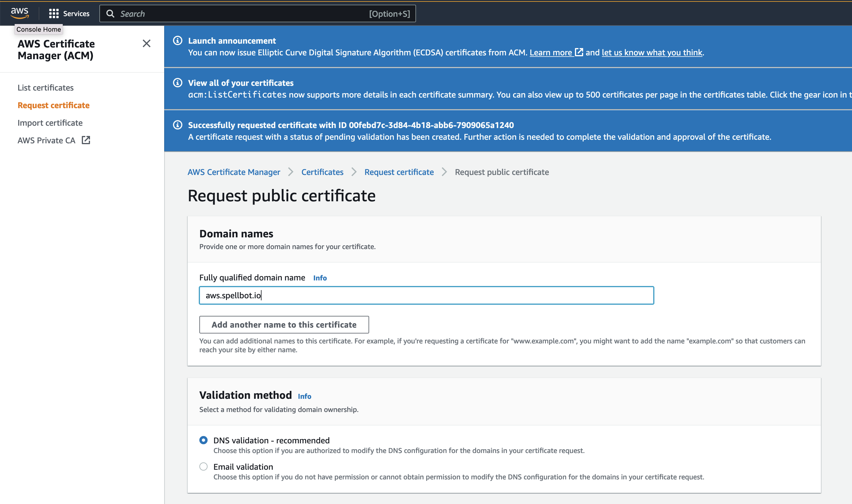
Task: Click the external link icon next to Learn more
Action: click(579, 52)
